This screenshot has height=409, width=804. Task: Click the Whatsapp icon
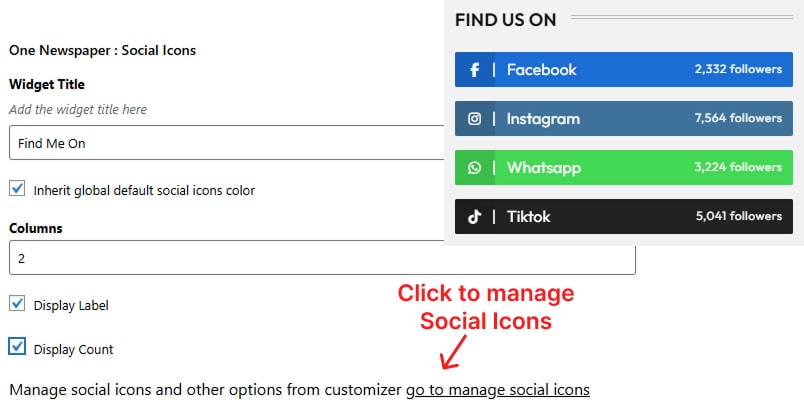pos(474,168)
